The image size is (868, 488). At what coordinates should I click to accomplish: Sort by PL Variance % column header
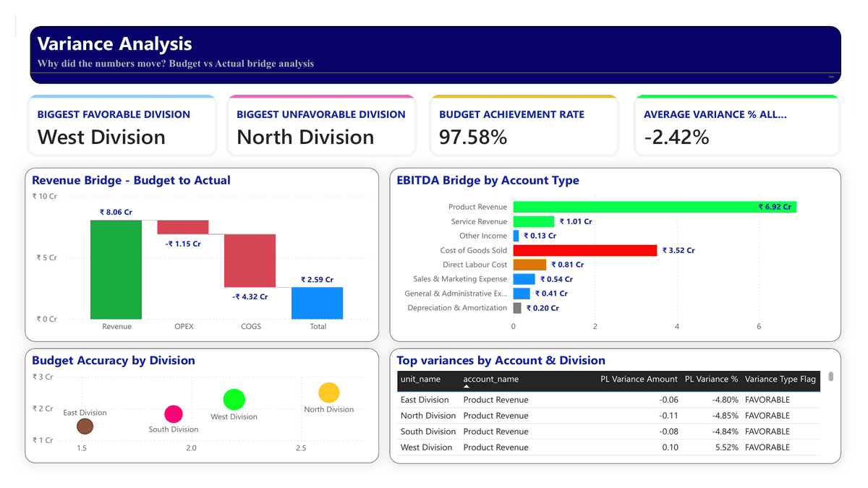click(712, 379)
